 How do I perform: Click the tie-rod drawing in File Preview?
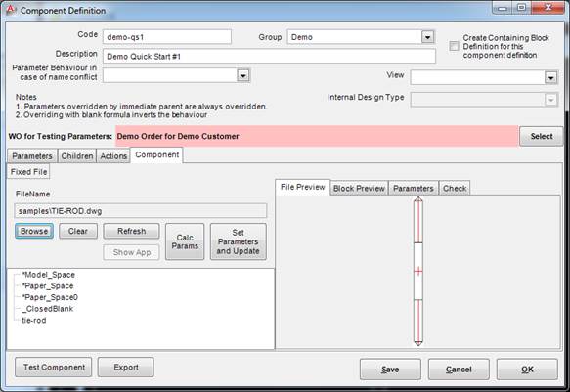418,271
